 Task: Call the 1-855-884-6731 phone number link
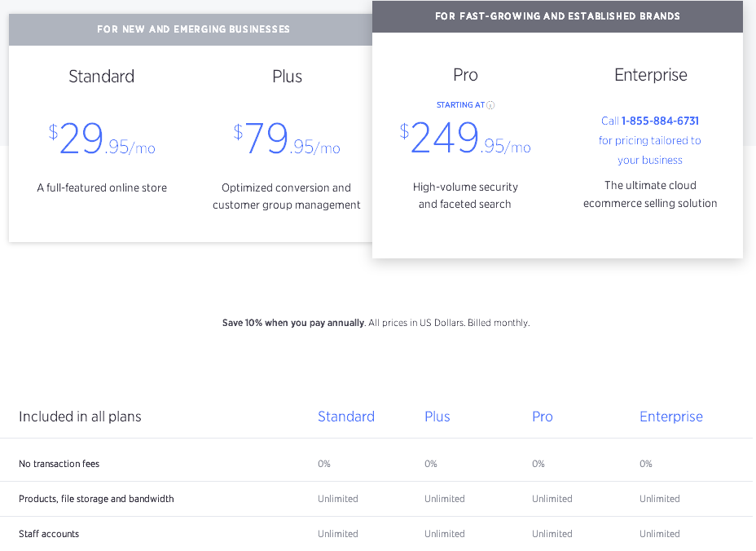(660, 121)
